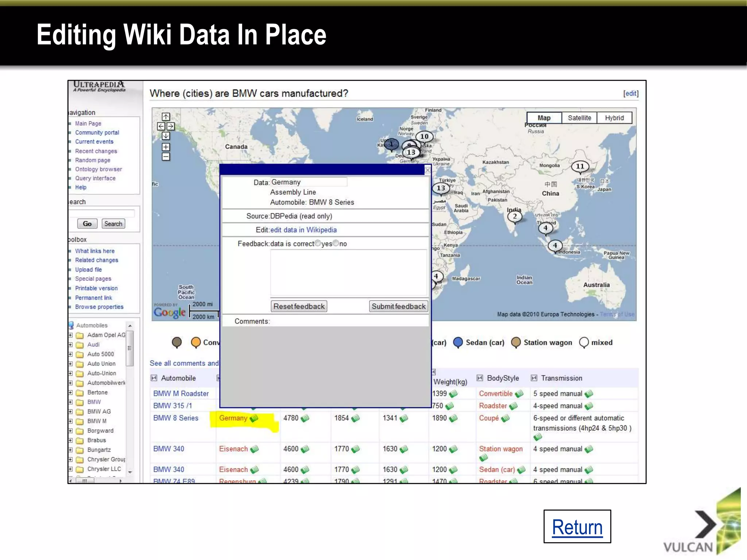The height and width of the screenshot is (560, 747).
Task: Click the map pan up arrow
Action: pos(166,117)
